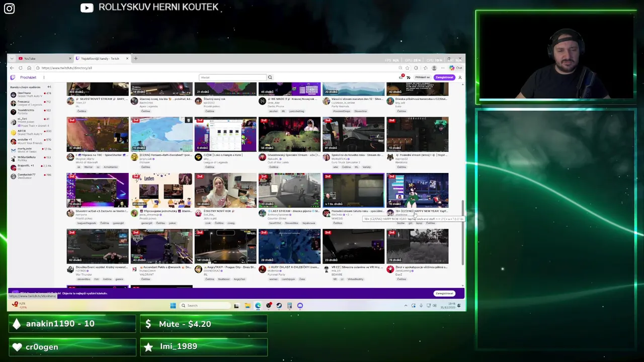Open browser settings and more ellipsis
The image size is (644, 362).
tap(443, 68)
